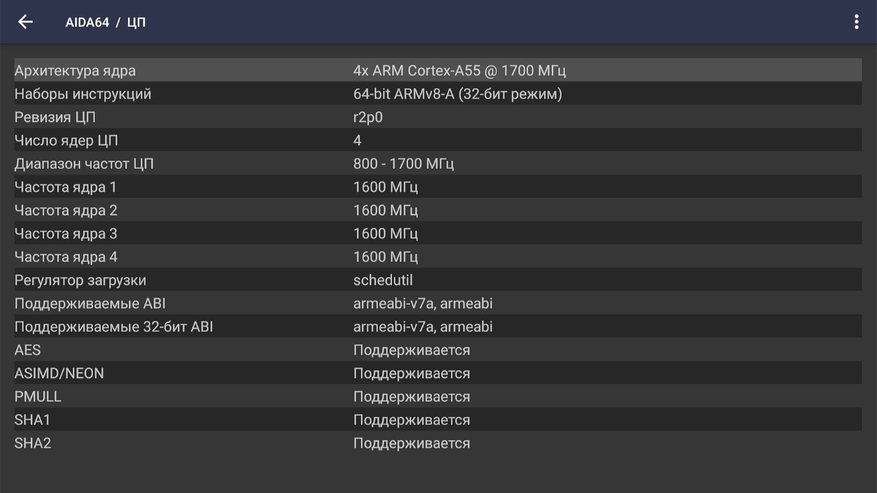Tap the Диапазон частот ЦП row
877x493 pixels.
point(437,163)
